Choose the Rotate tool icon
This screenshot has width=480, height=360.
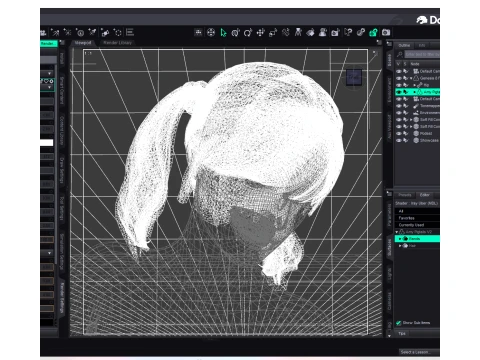click(x=248, y=32)
